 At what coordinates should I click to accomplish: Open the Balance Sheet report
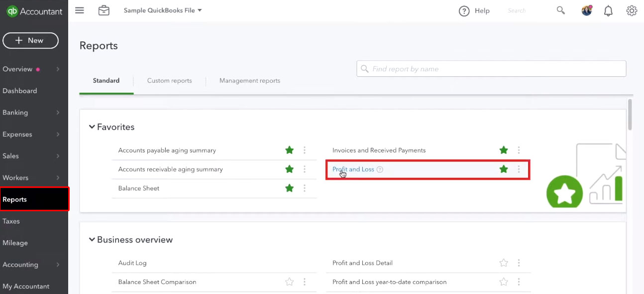(139, 188)
